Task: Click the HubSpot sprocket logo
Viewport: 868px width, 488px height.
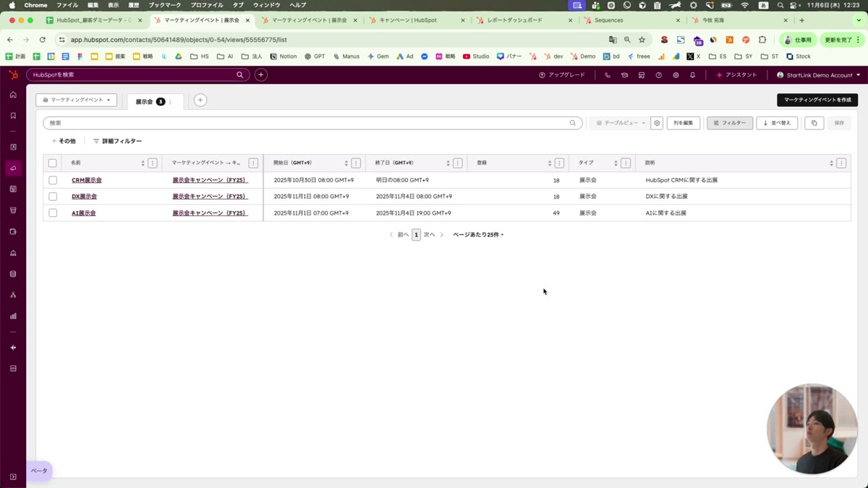Action: point(13,74)
